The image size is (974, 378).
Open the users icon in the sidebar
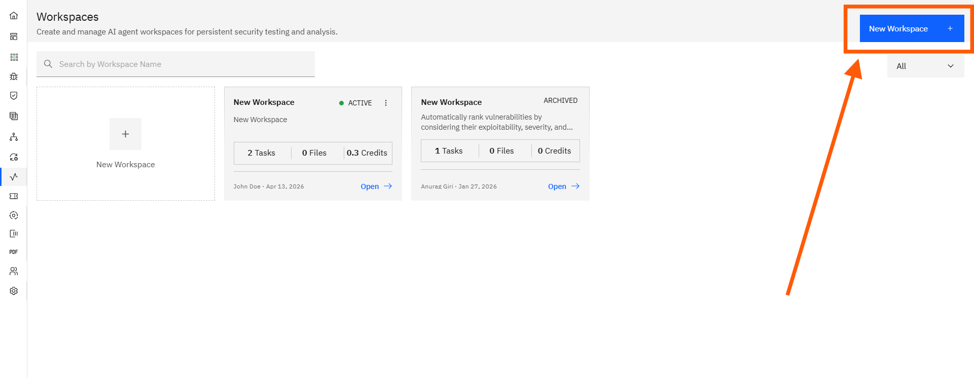pyautogui.click(x=14, y=271)
